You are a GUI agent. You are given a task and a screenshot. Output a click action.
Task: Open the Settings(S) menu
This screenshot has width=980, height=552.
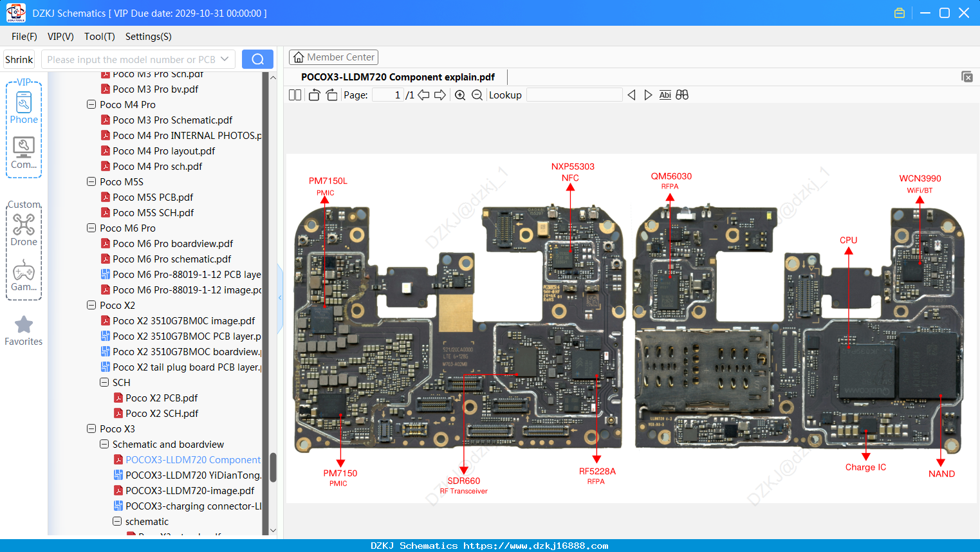(x=149, y=37)
